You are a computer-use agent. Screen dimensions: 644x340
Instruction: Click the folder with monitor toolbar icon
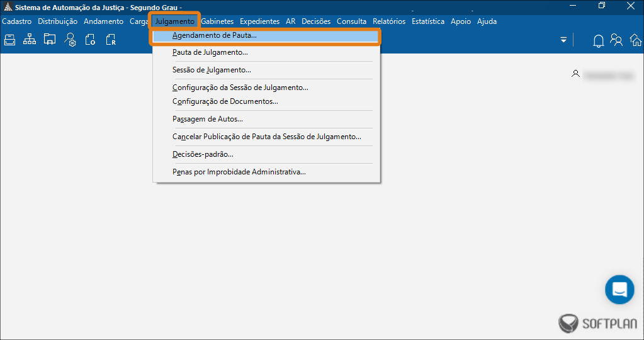(x=50, y=40)
